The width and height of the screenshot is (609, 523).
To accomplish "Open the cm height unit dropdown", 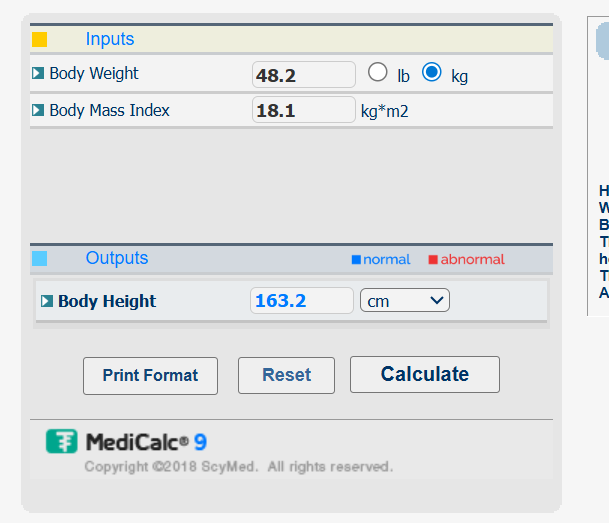I will [405, 300].
